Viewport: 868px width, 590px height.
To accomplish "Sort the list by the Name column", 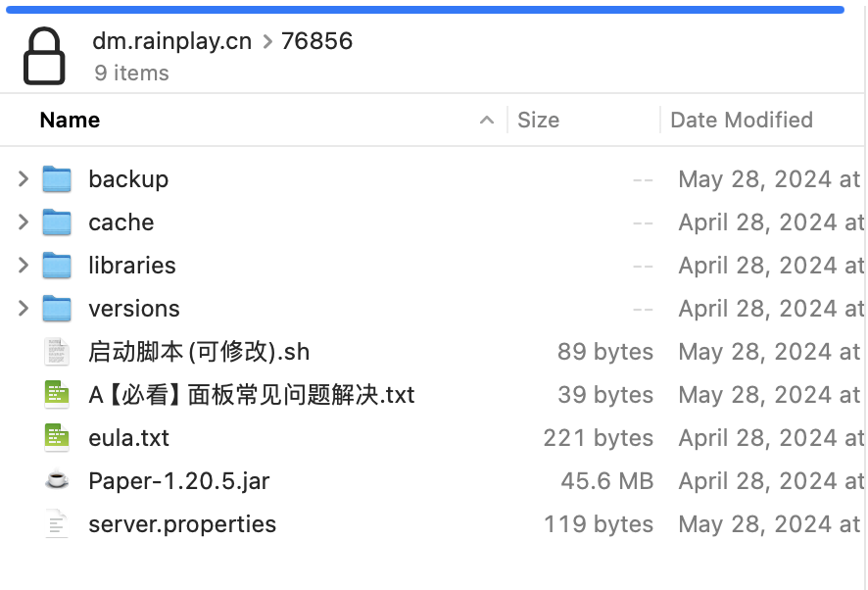I will pos(70,120).
